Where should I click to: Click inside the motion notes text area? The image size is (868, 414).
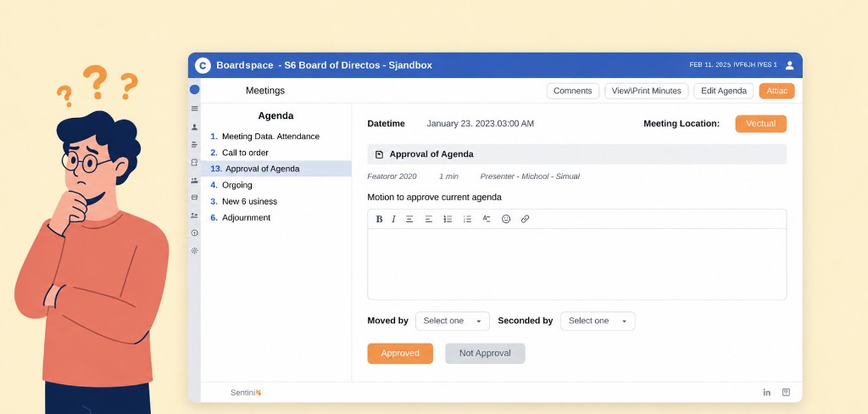tap(576, 264)
